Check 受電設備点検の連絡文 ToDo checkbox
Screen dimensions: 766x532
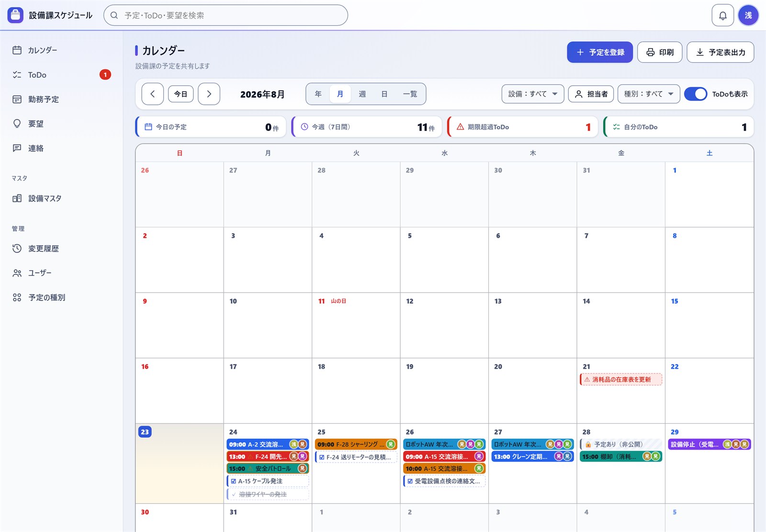(410, 481)
